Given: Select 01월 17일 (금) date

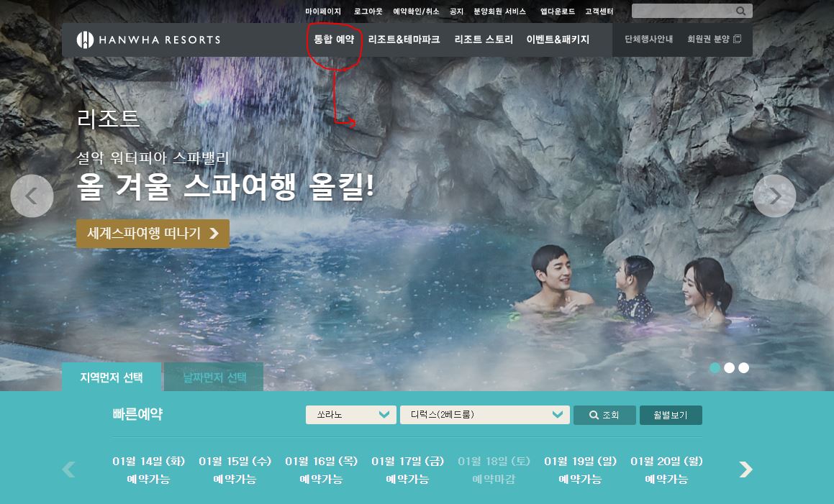Looking at the screenshot, I should (407, 470).
